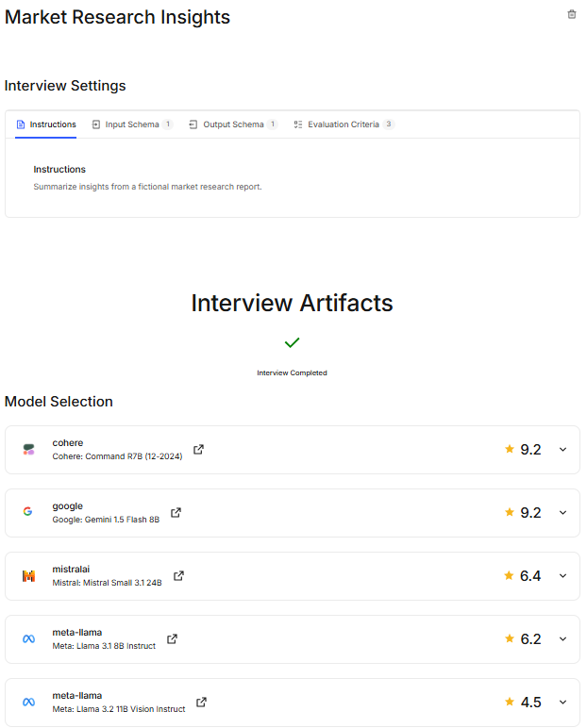This screenshot has width=587, height=728.
Task: Expand the Cohere model row chevron
Action: tap(563, 450)
